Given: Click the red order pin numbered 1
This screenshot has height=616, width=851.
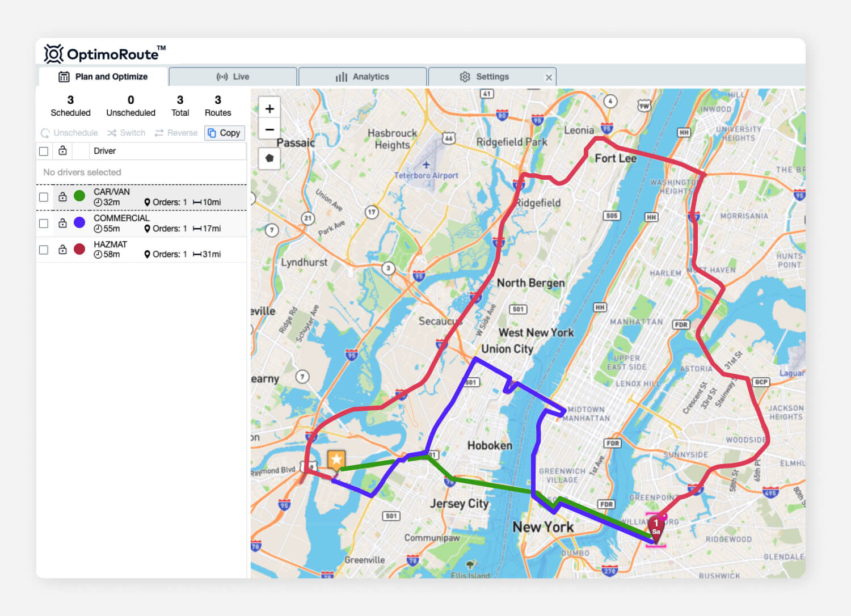Looking at the screenshot, I should (x=656, y=528).
